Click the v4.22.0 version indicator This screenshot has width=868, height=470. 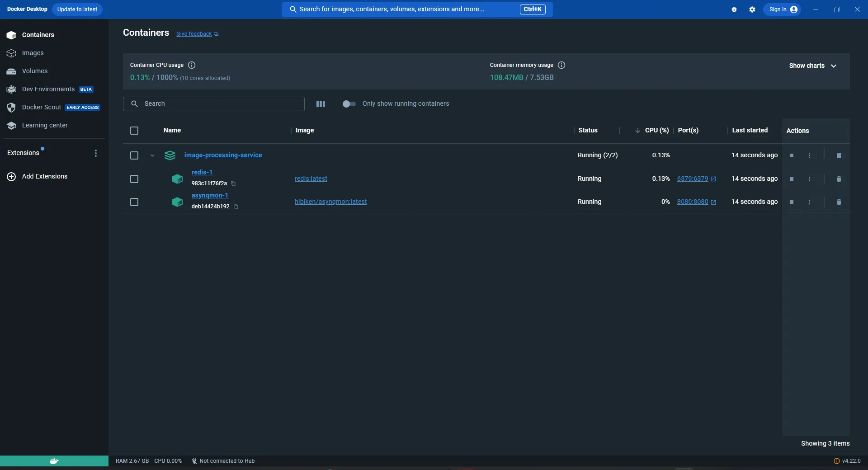click(847, 461)
